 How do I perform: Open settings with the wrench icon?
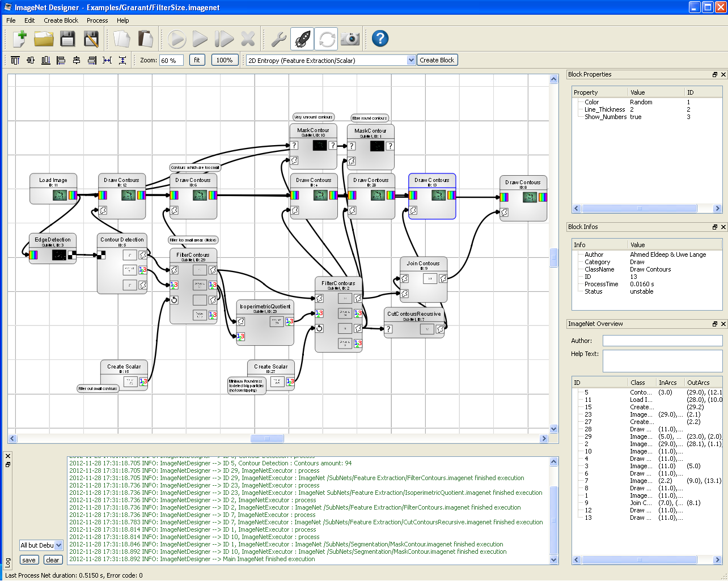278,39
